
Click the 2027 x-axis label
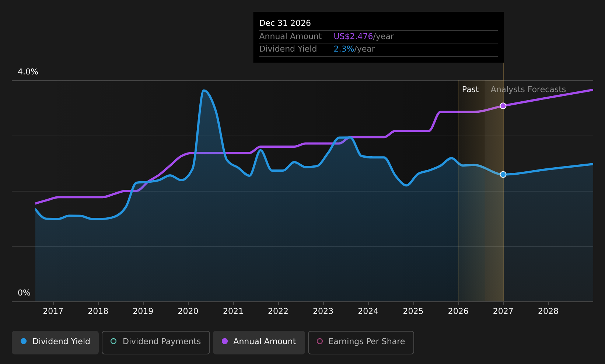tap(503, 311)
